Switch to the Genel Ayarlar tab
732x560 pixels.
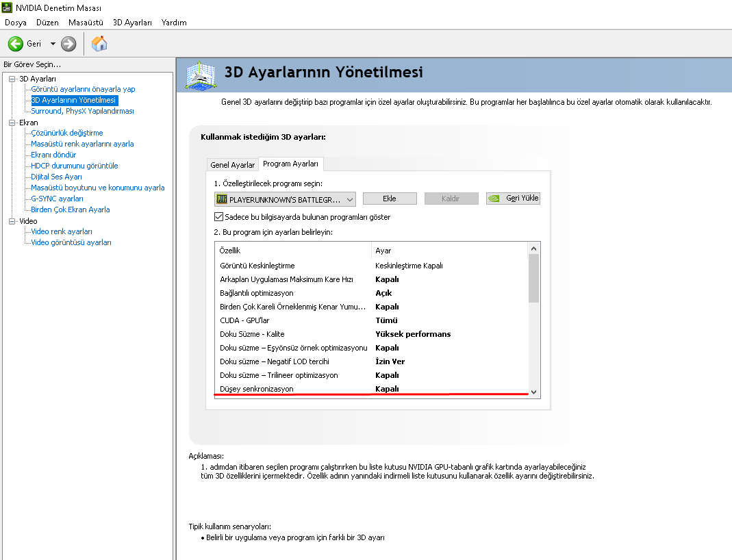[233, 165]
